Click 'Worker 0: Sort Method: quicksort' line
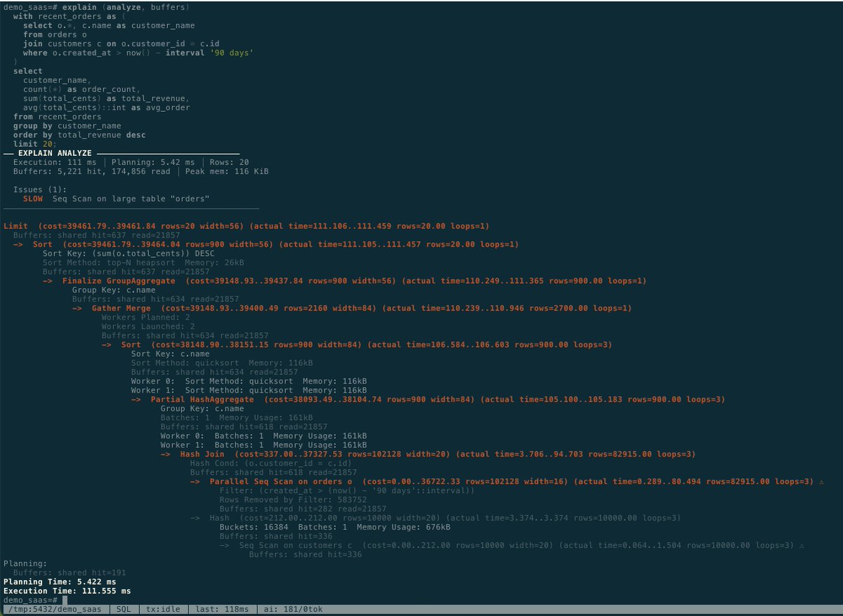The width and height of the screenshot is (843, 616). 249,381
